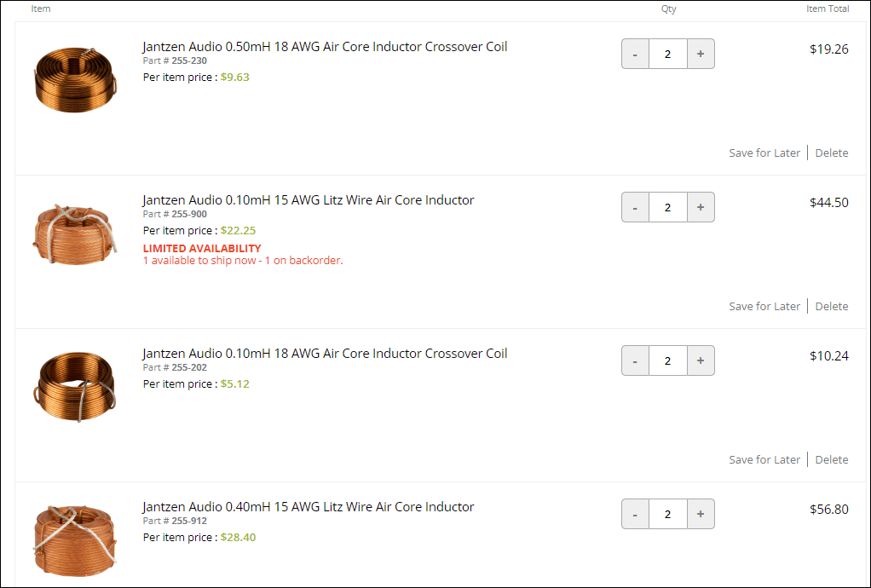
Task: Decrease quantity of 0.10mH Litz Wire inductor
Action: click(635, 207)
